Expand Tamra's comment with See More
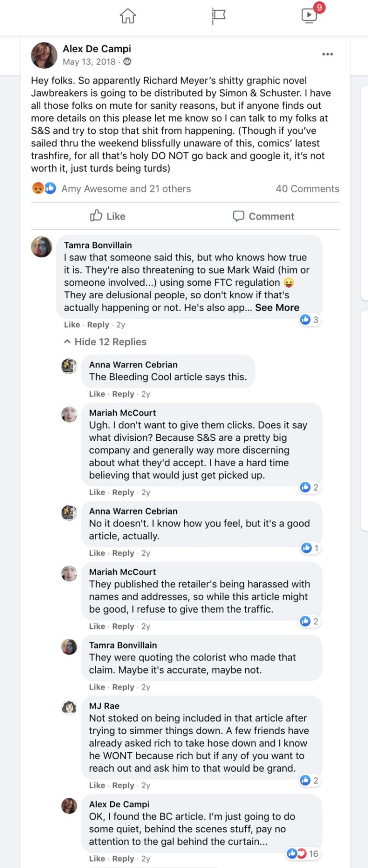Viewport: 368px width, 868px height. (x=277, y=308)
